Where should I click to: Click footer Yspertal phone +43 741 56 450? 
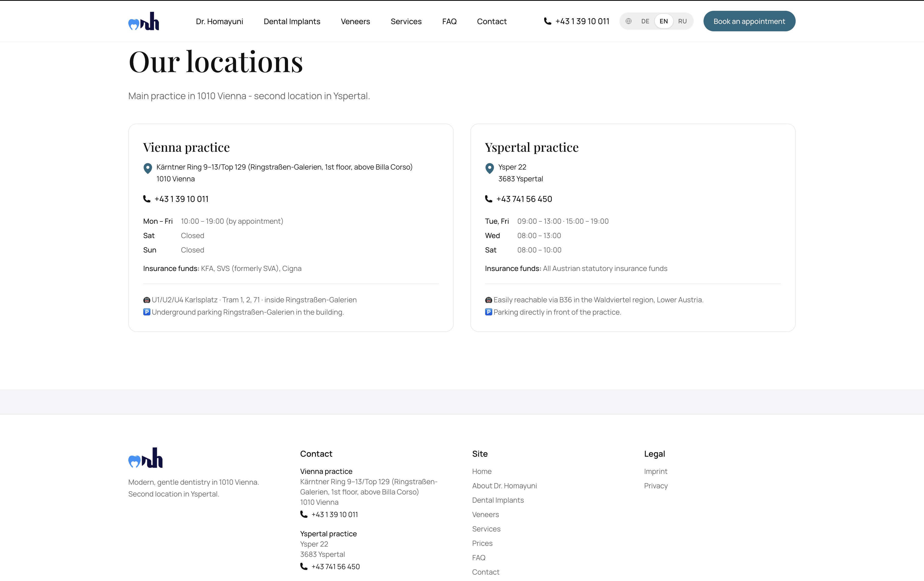tap(336, 566)
